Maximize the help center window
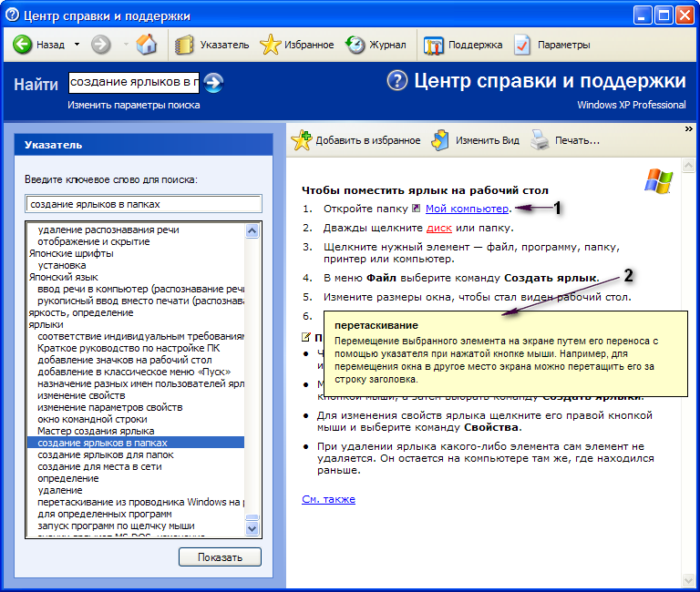This screenshot has height=592, width=700. pos(664,15)
